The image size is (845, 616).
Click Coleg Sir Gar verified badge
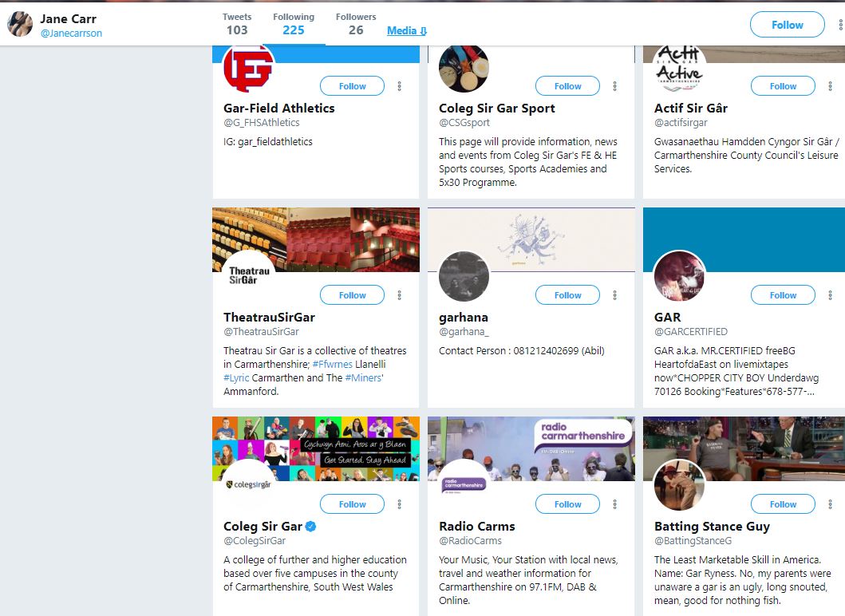311,527
